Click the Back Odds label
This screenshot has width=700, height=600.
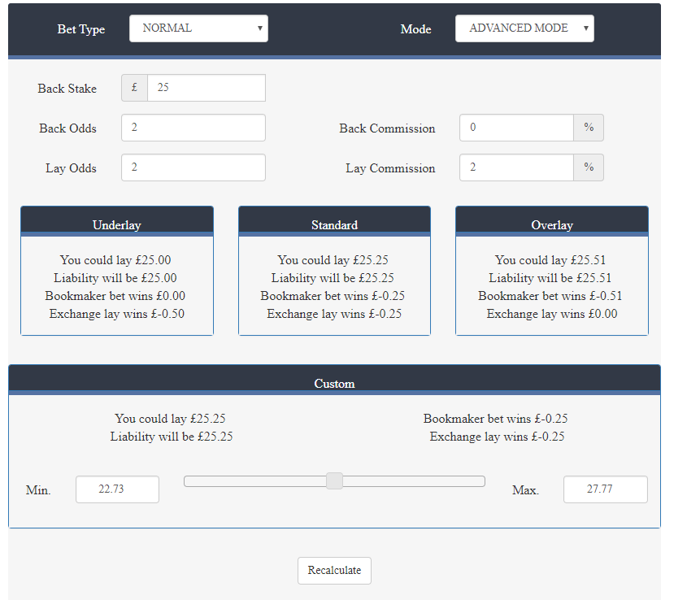tap(67, 128)
